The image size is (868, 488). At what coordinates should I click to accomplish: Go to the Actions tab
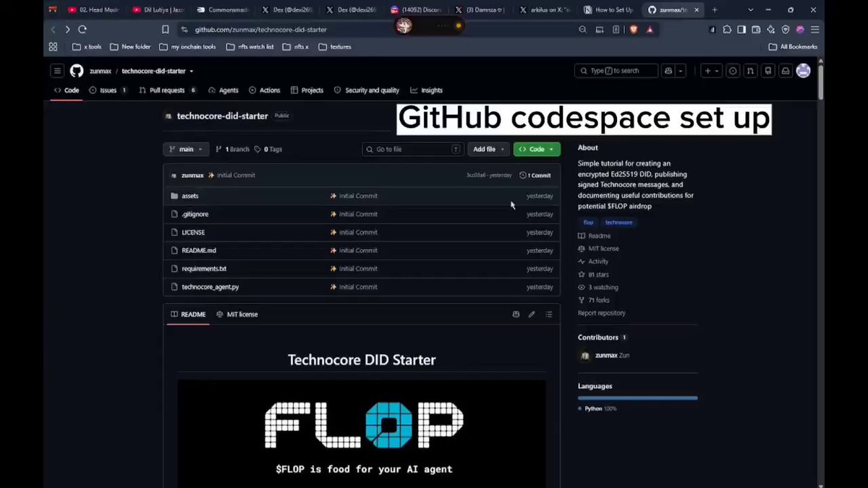click(x=264, y=90)
